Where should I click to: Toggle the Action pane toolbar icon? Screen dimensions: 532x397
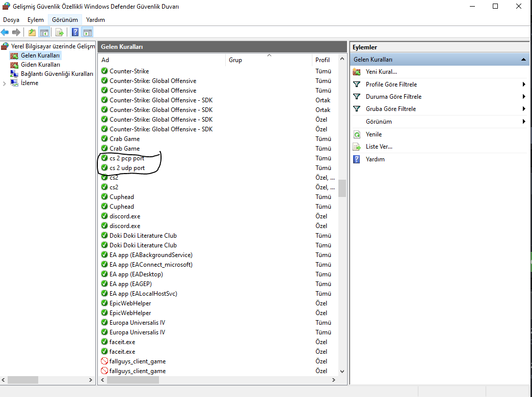pos(88,33)
